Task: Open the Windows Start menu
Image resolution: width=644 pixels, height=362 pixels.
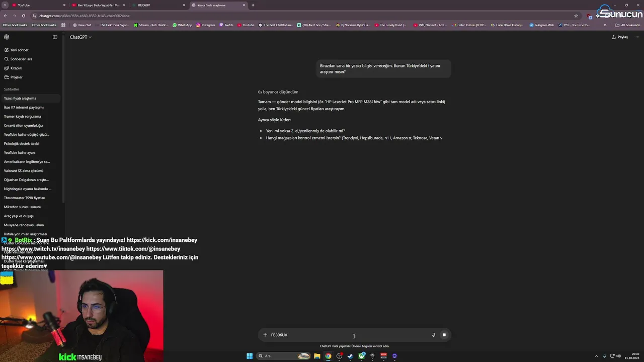Action: [250, 356]
